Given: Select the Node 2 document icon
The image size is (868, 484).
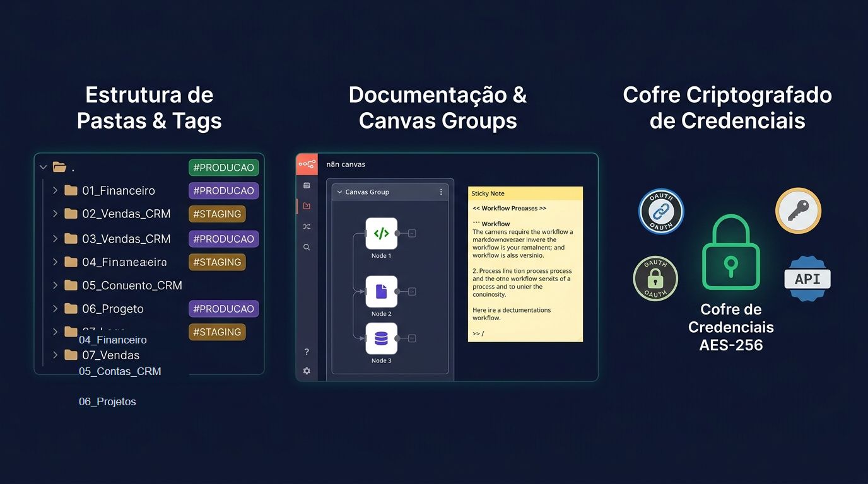Looking at the screenshot, I should click(381, 291).
